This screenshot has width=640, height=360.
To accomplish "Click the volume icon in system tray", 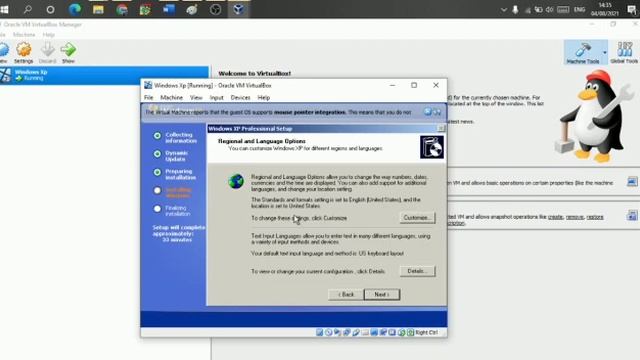I will (549, 10).
